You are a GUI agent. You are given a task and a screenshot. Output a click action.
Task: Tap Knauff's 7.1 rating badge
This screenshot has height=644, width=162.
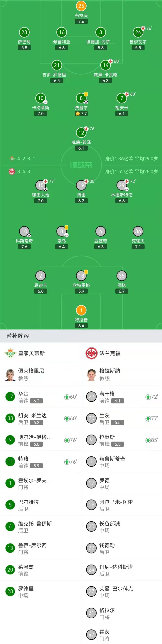[138, 247]
